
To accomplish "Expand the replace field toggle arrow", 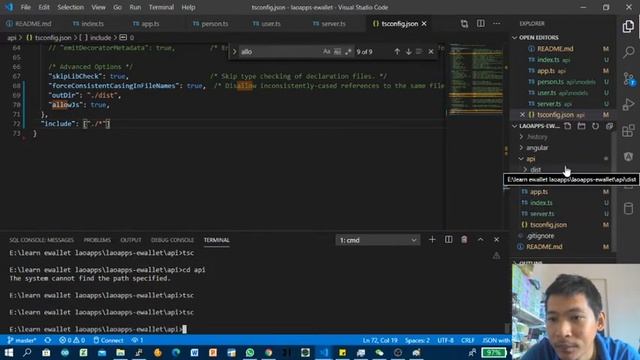I will click(234, 52).
